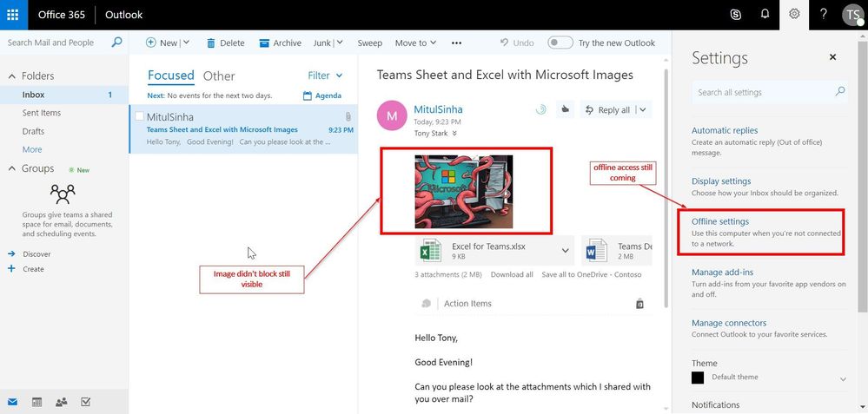The height and width of the screenshot is (414, 868).
Task: Click the Discover groups arrow
Action: (11, 253)
